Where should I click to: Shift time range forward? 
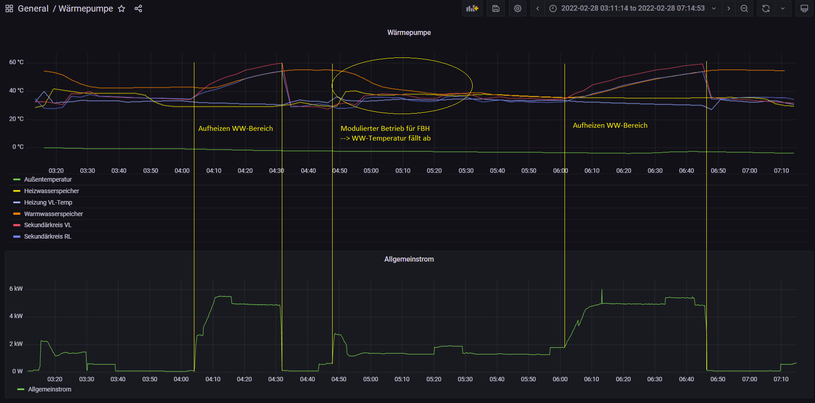(729, 8)
